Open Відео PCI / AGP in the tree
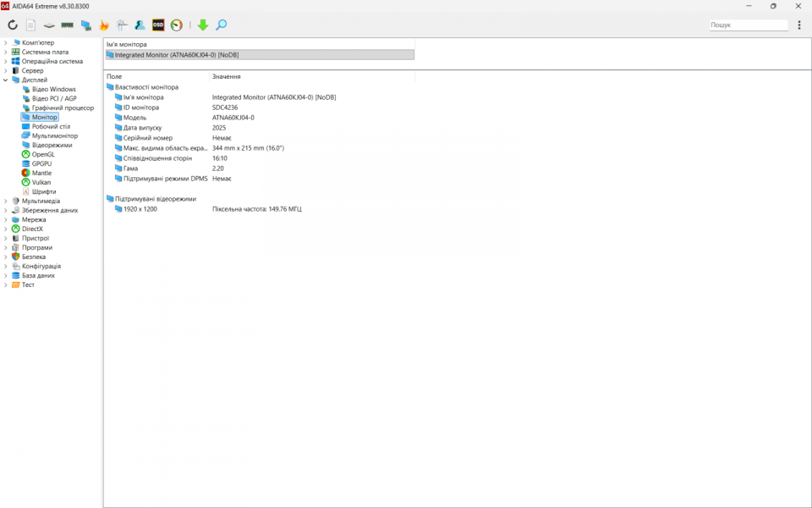 click(54, 98)
